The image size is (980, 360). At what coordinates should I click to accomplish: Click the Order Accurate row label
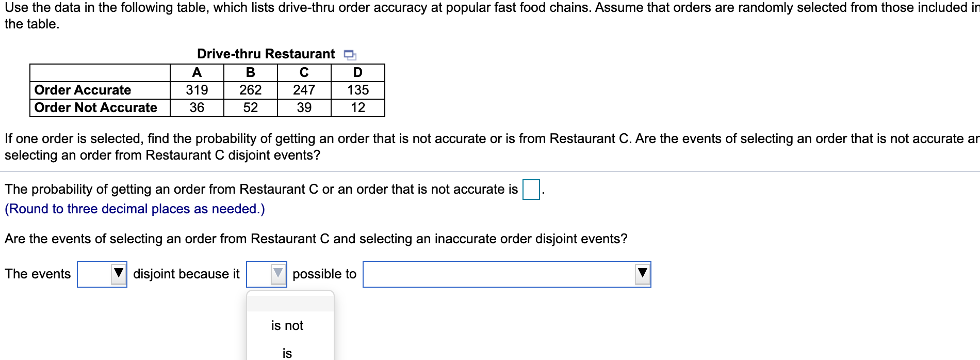(83, 90)
